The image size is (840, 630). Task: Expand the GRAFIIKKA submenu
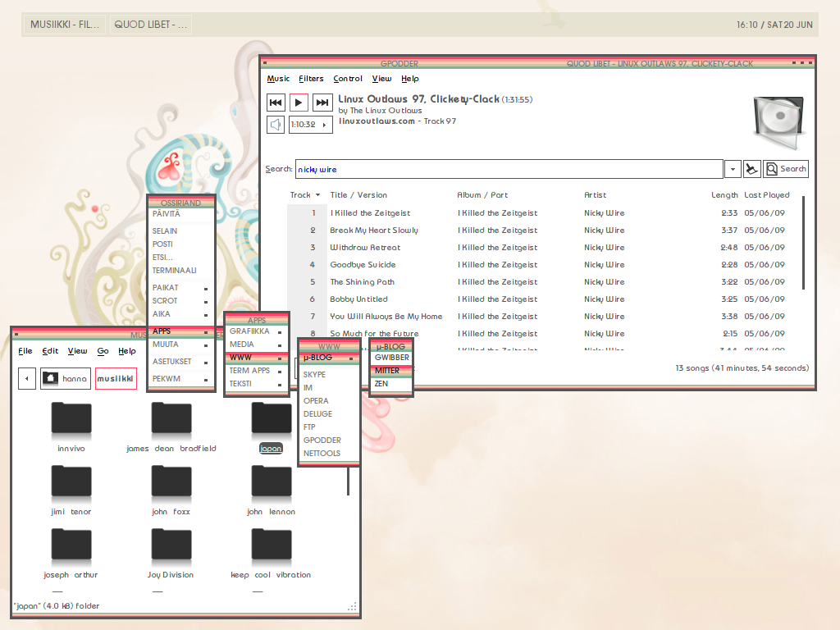(257, 331)
